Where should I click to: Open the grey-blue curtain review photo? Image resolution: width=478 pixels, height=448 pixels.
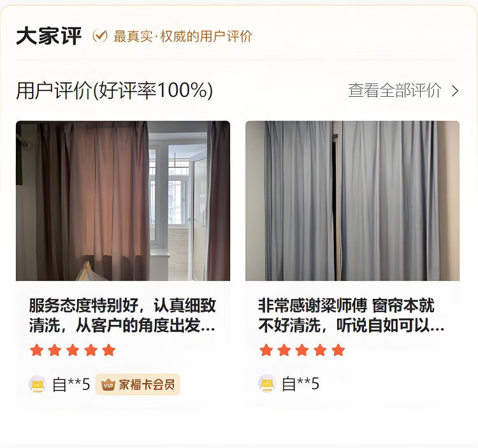(352, 201)
